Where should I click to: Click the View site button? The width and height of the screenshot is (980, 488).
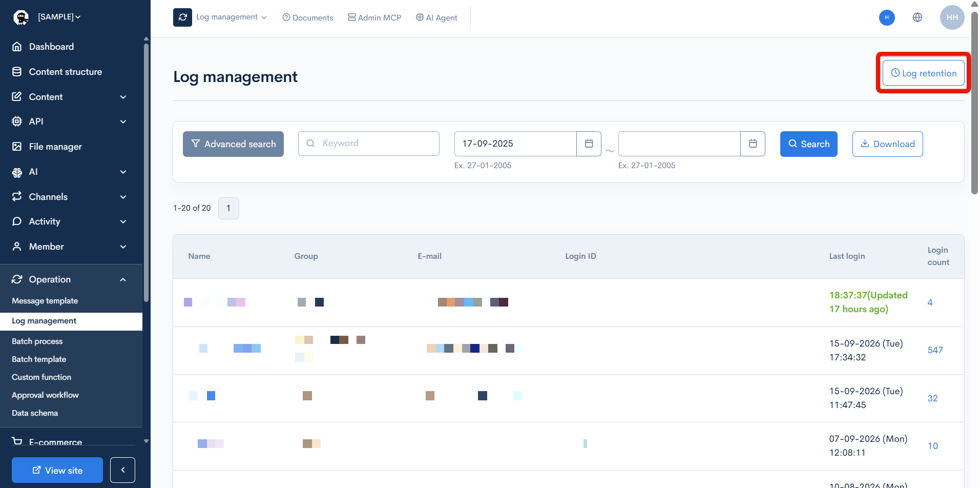(57, 470)
